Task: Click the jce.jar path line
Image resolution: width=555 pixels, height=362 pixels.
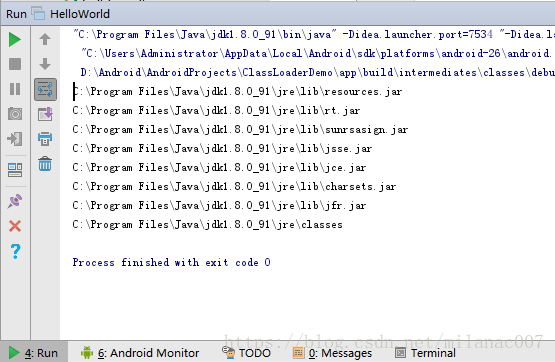Action: pos(219,168)
